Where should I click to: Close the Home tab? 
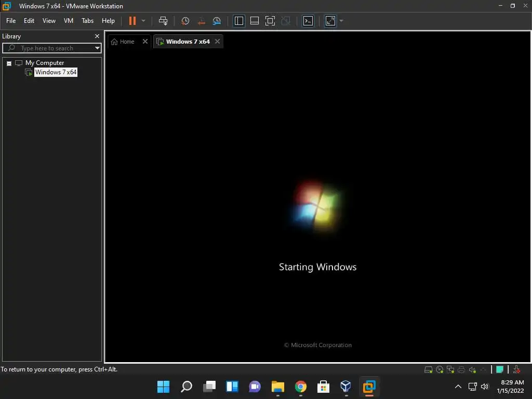pyautogui.click(x=145, y=42)
